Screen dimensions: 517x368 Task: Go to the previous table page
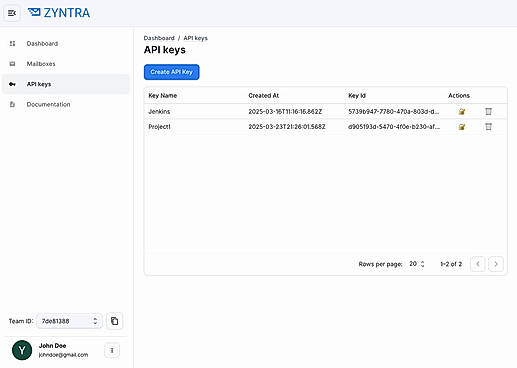[x=478, y=264]
